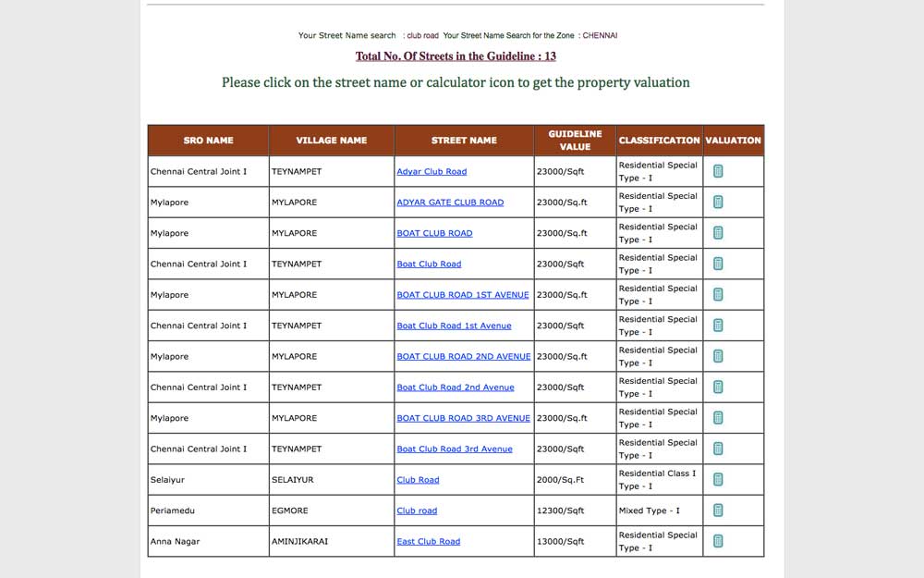The image size is (924, 578).
Task: Click calculator icon for ADYAR GATE CLUB ROAD
Action: (x=717, y=202)
